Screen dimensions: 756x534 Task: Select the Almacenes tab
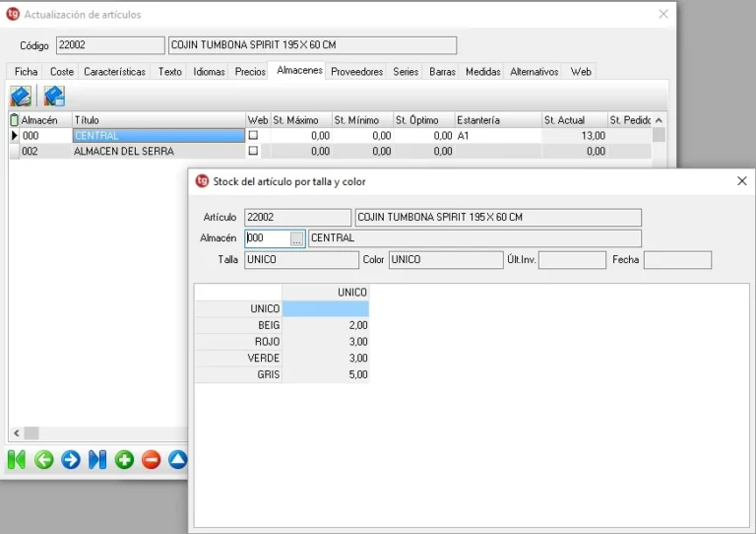[299, 70]
